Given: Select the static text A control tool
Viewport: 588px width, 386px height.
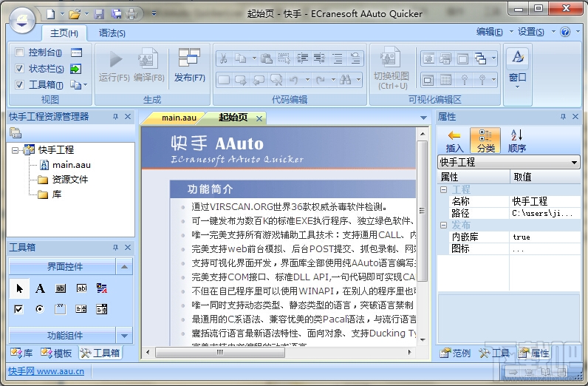Looking at the screenshot, I should pos(40,288).
